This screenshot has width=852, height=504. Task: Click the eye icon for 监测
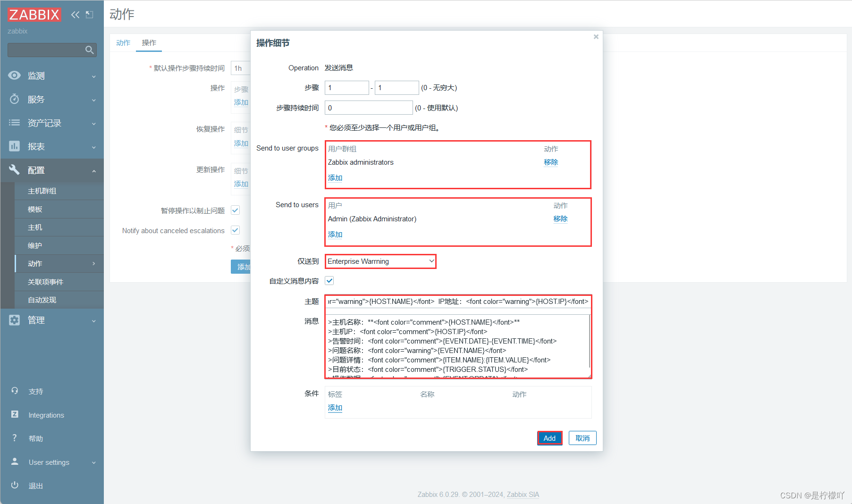[x=15, y=76]
